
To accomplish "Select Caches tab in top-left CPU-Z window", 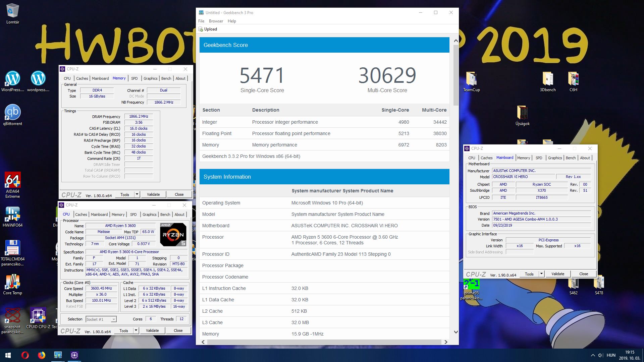I will point(82,78).
